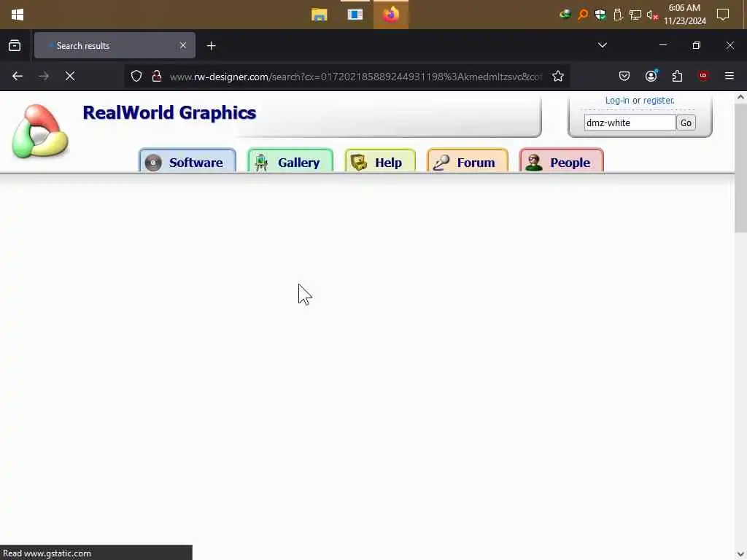Show the date and time clock
Viewport: 747px width, 560px height.
point(684,15)
